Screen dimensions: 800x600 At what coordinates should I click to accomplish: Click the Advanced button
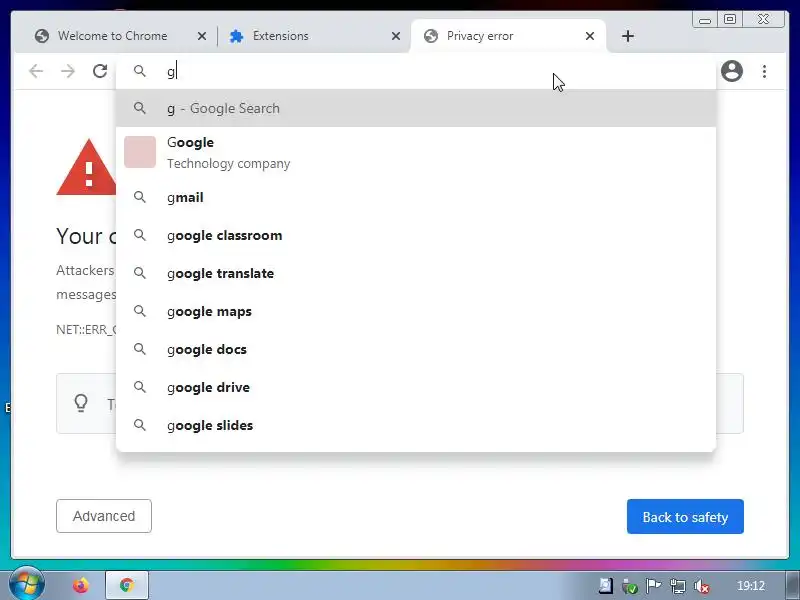(104, 516)
